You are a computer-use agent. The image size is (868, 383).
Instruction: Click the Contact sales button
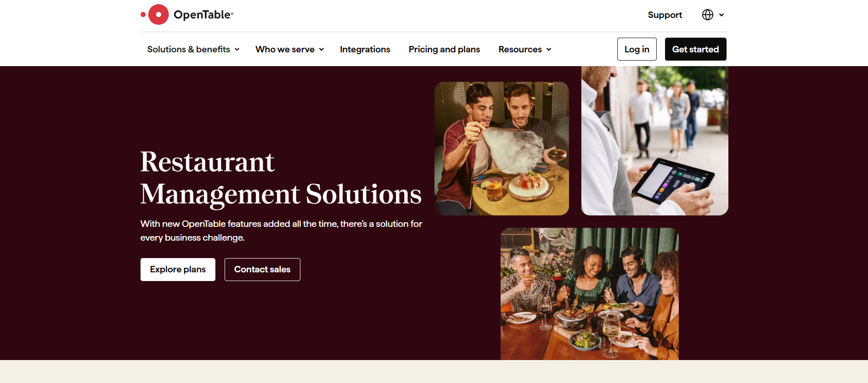pyautogui.click(x=262, y=270)
